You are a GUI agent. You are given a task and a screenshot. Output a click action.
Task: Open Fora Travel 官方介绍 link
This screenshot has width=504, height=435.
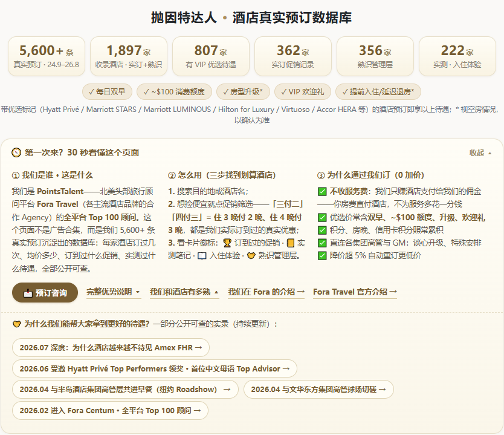pos(355,292)
